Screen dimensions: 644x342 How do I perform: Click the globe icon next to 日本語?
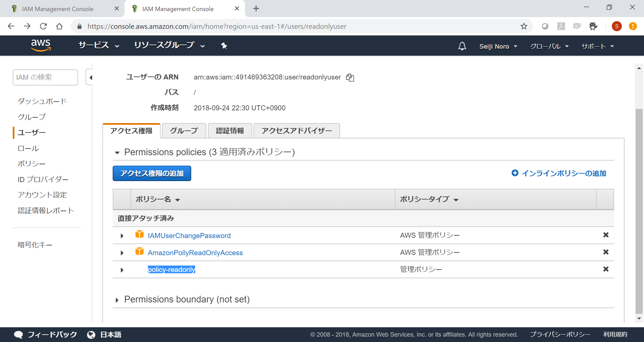[x=91, y=334]
